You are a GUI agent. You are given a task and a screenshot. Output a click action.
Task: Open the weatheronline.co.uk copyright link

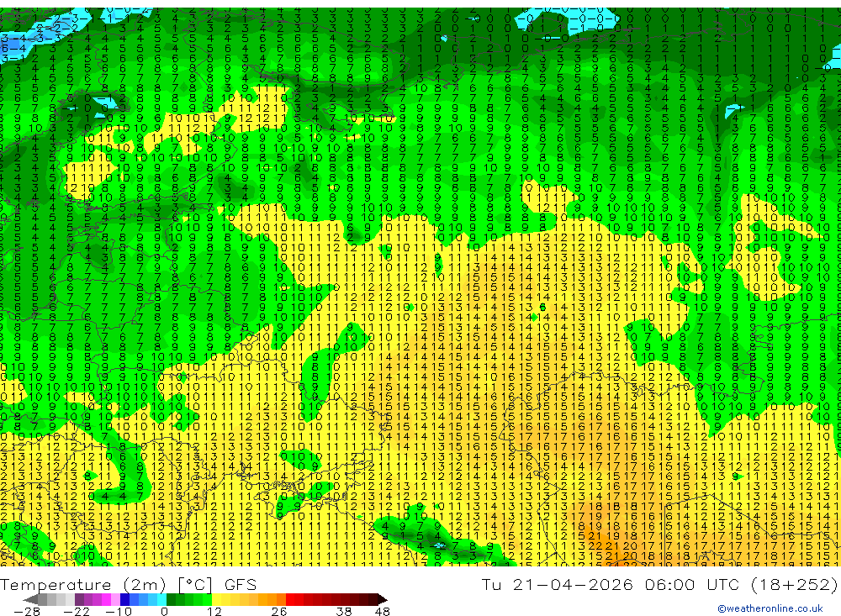(x=770, y=608)
